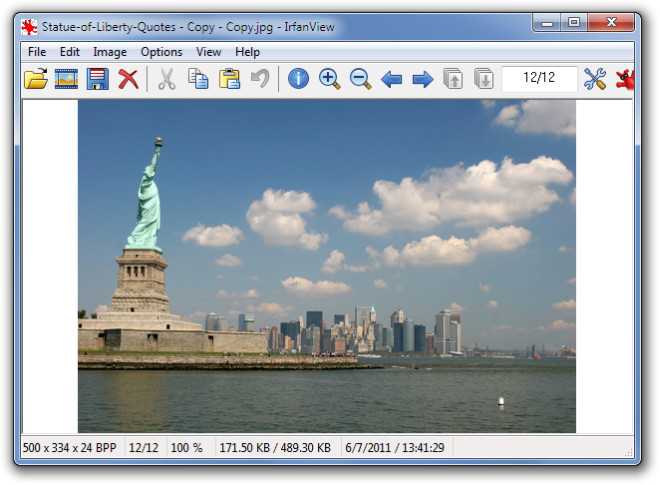Image resolution: width=660 pixels, height=485 pixels.
Task: Click the '12/12' status bar entry
Action: (144, 447)
